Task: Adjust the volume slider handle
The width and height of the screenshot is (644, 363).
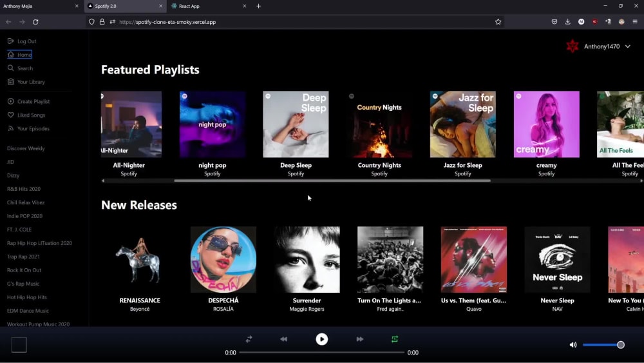Action: (621, 345)
